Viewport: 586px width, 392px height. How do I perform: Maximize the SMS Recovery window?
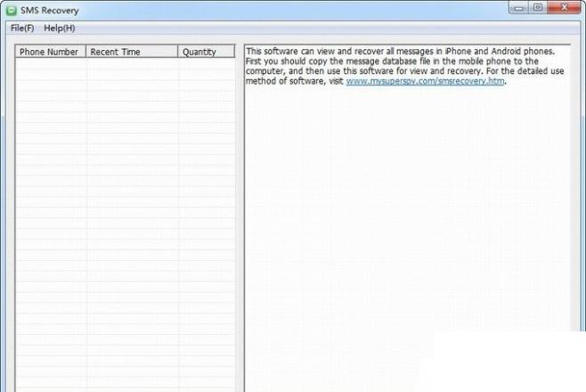tap(538, 8)
